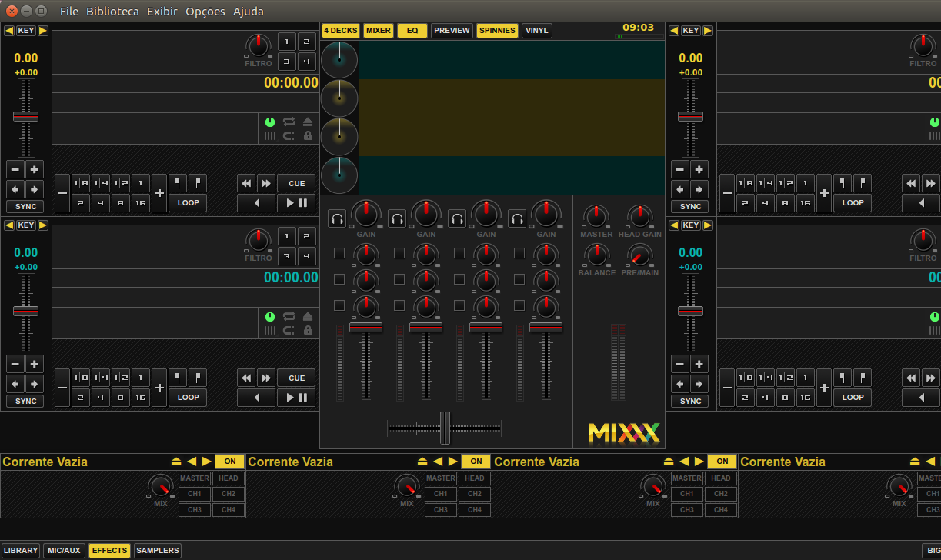Eject the track from deck 1
The height and width of the screenshot is (560, 941).
[x=309, y=121]
